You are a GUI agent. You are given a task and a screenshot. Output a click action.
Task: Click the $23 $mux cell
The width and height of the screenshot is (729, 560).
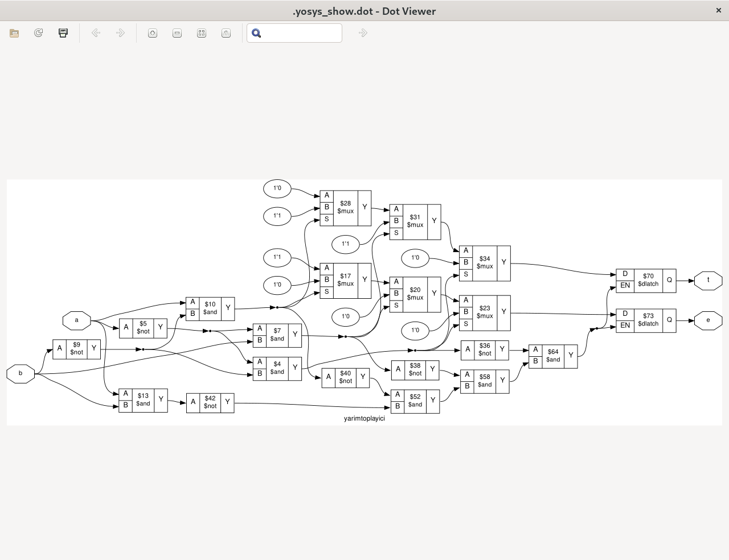click(485, 312)
